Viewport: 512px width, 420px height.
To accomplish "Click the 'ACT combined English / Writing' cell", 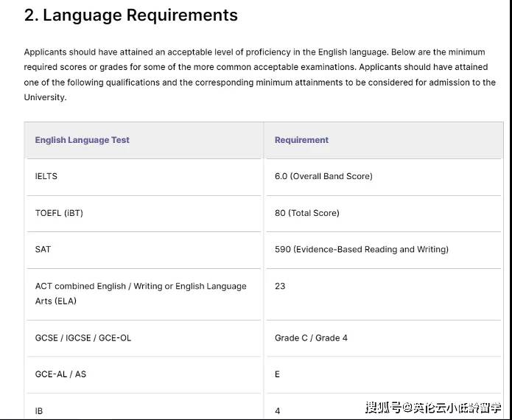I will (x=144, y=294).
